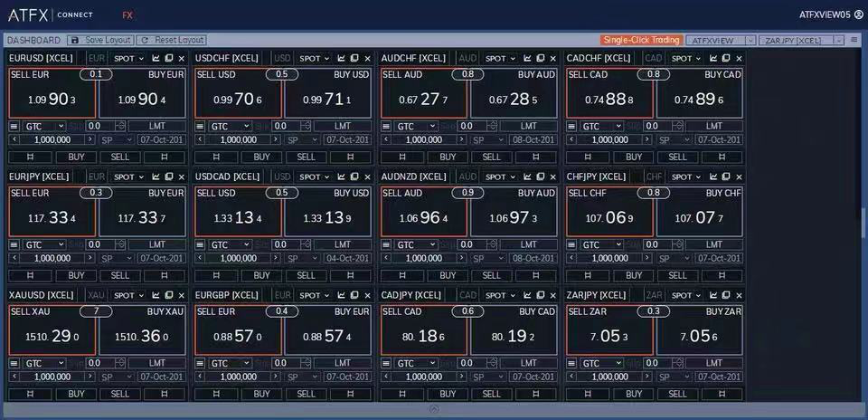
Task: Click the BUY XAU price tile
Action: 142,330
